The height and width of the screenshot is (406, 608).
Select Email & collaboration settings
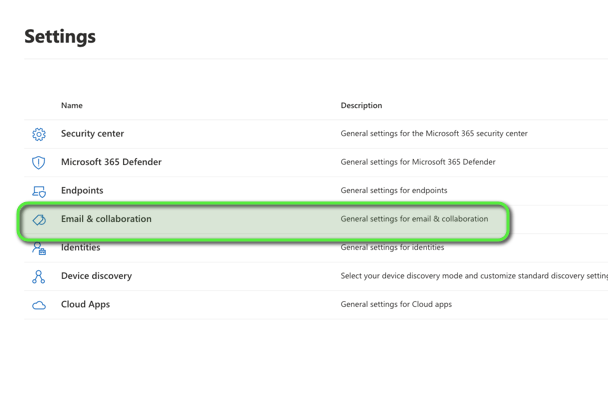(x=106, y=219)
